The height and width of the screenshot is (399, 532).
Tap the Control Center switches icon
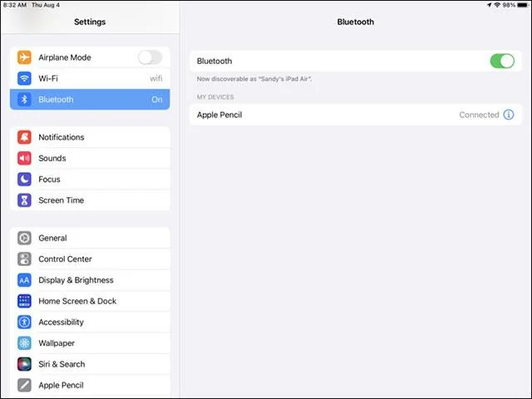tap(24, 259)
